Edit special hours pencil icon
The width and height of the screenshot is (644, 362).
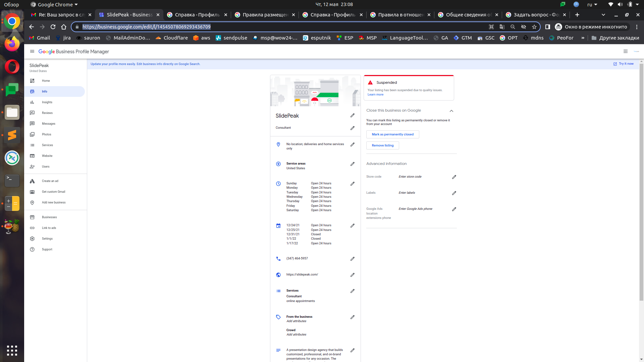(352, 226)
